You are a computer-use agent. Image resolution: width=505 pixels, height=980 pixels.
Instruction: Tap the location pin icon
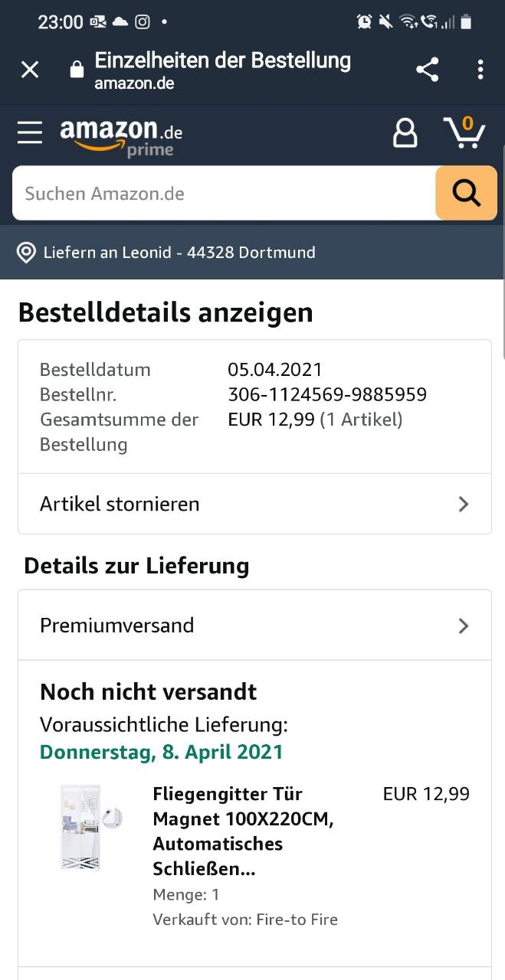pyautogui.click(x=27, y=253)
